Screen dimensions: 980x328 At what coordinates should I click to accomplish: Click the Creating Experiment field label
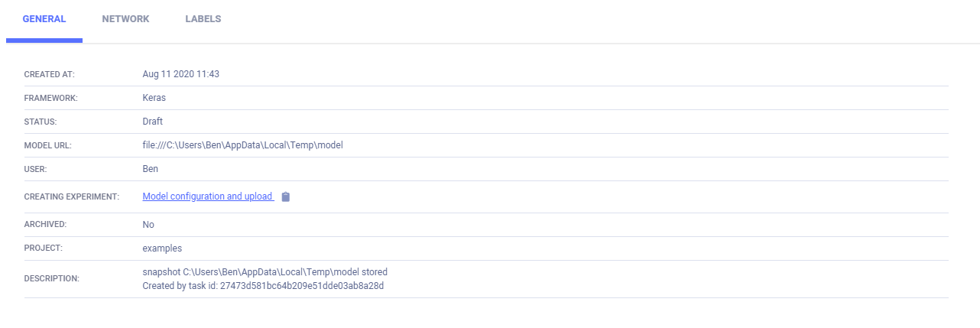click(x=72, y=197)
